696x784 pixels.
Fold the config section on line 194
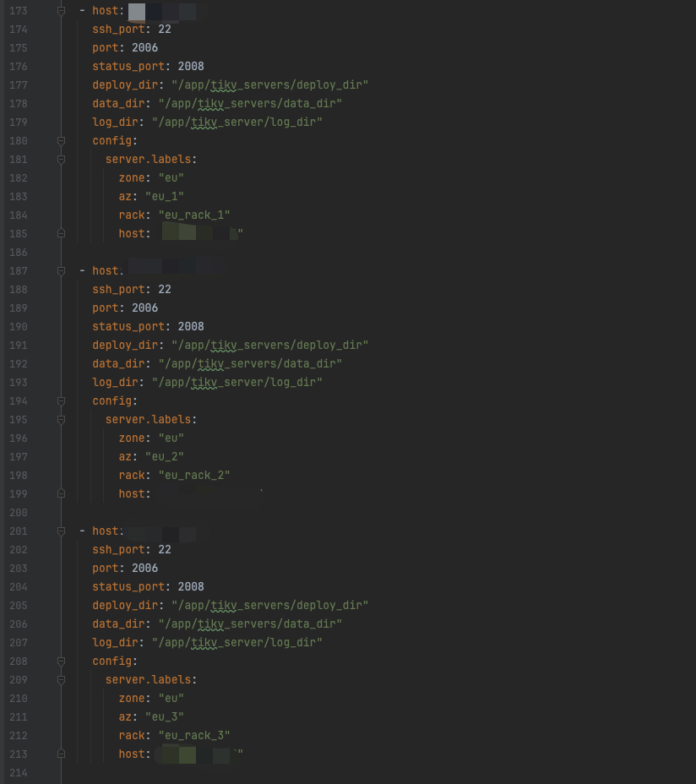(61, 401)
